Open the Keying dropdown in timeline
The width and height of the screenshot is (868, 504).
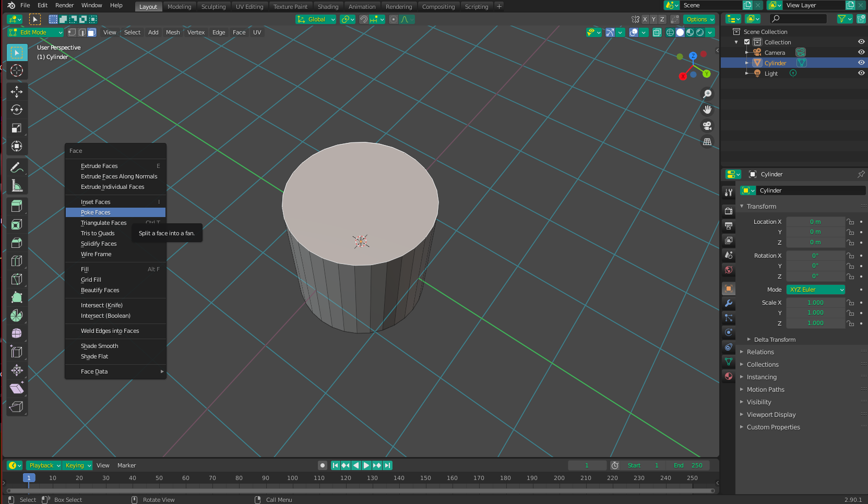point(78,465)
